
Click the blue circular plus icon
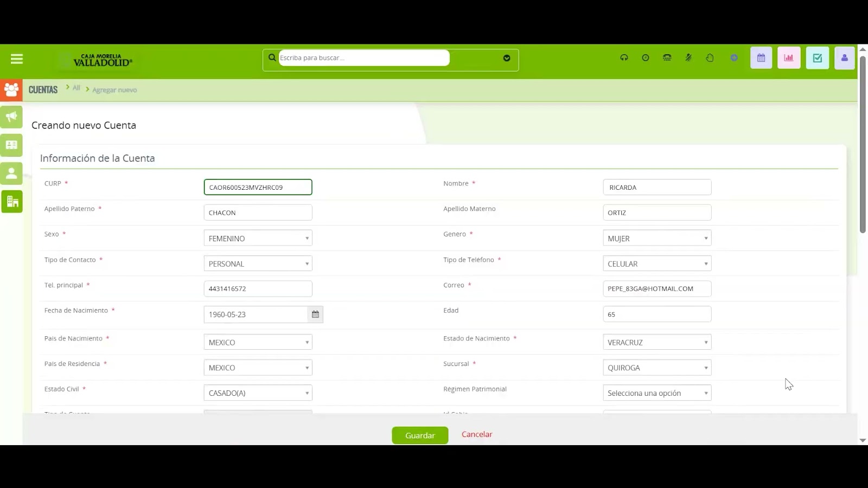coord(734,57)
